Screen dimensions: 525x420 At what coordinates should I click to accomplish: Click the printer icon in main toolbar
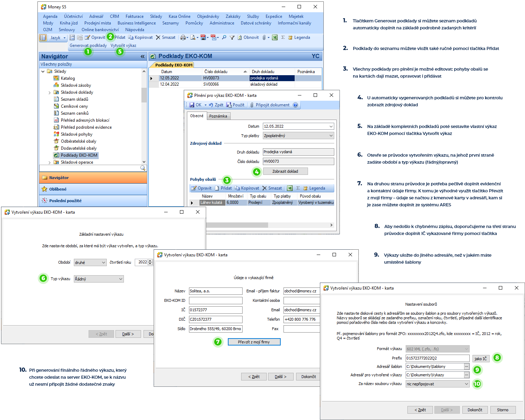click(x=183, y=37)
